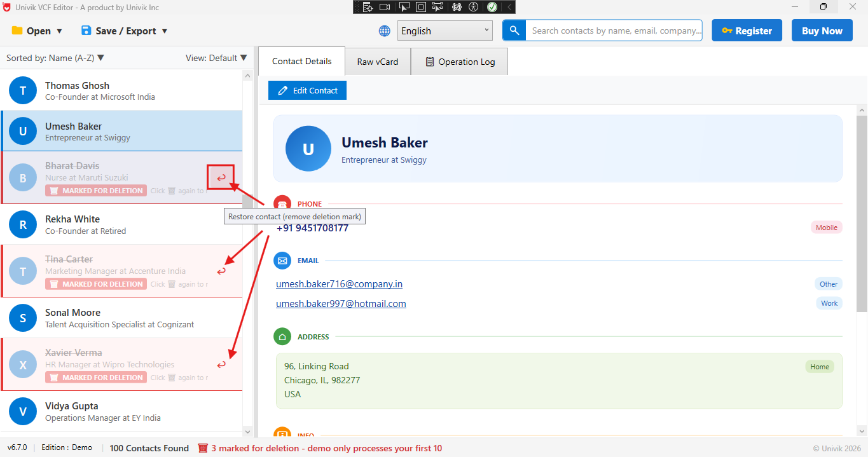The width and height of the screenshot is (868, 457).
Task: Click the struck-through Tina Carter name
Action: point(69,259)
